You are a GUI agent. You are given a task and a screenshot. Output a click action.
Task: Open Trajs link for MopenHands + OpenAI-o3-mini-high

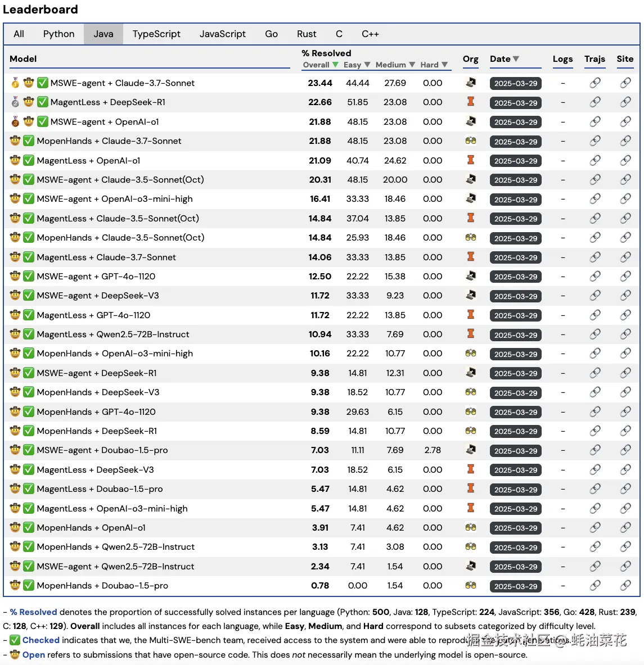(x=595, y=353)
